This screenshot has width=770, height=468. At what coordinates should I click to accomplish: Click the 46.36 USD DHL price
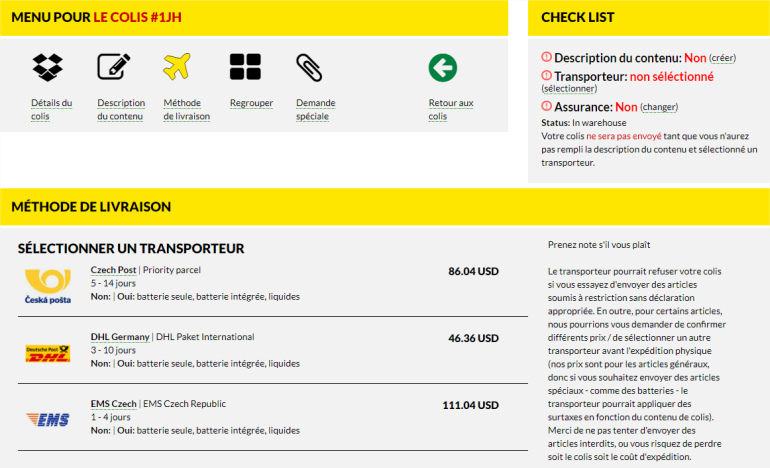click(x=473, y=338)
